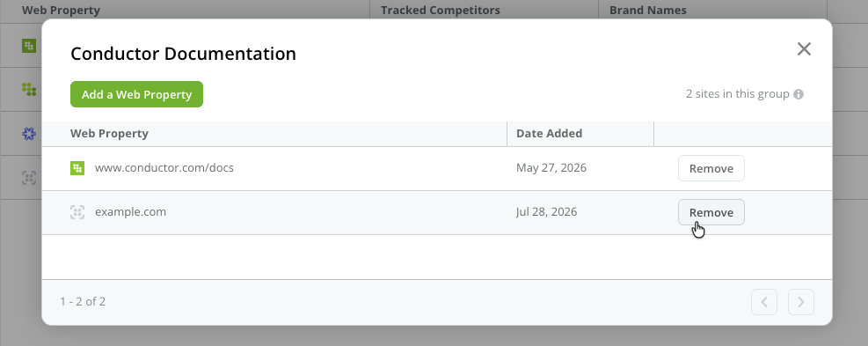The height and width of the screenshot is (346, 868).
Task: Click the placeholder site icon beside example.com
Action: [x=77, y=212]
